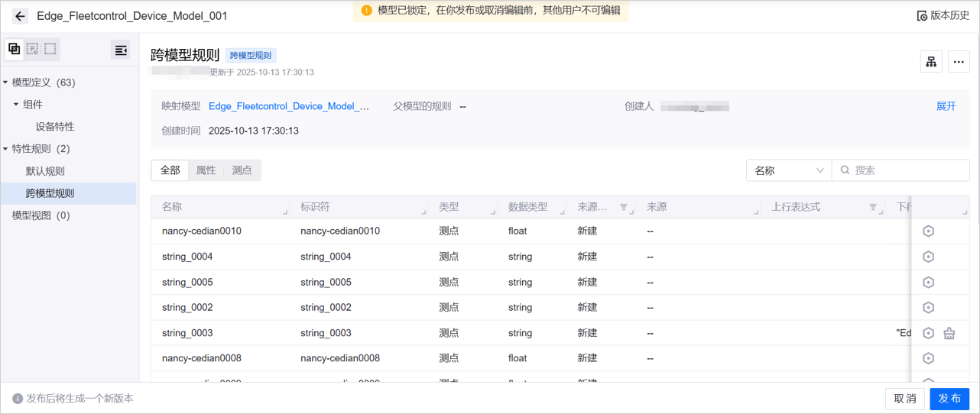Open the more options ellipsis menu

point(959,62)
